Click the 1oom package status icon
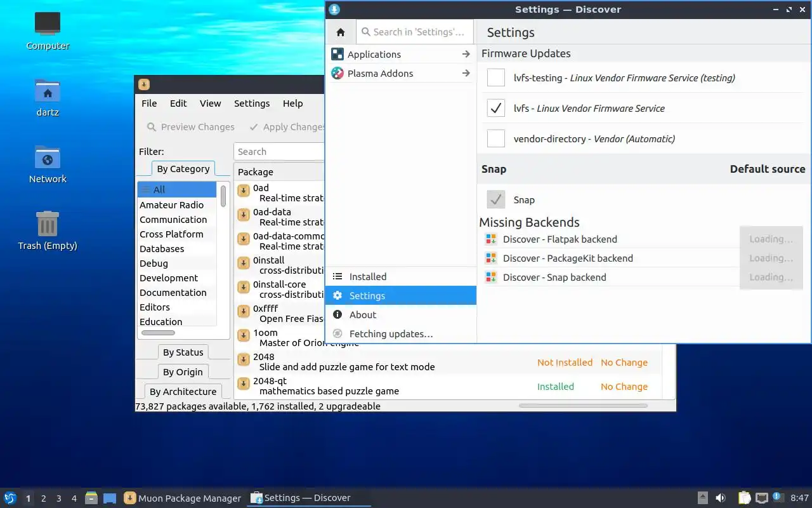Image resolution: width=812 pixels, height=508 pixels. (244, 335)
